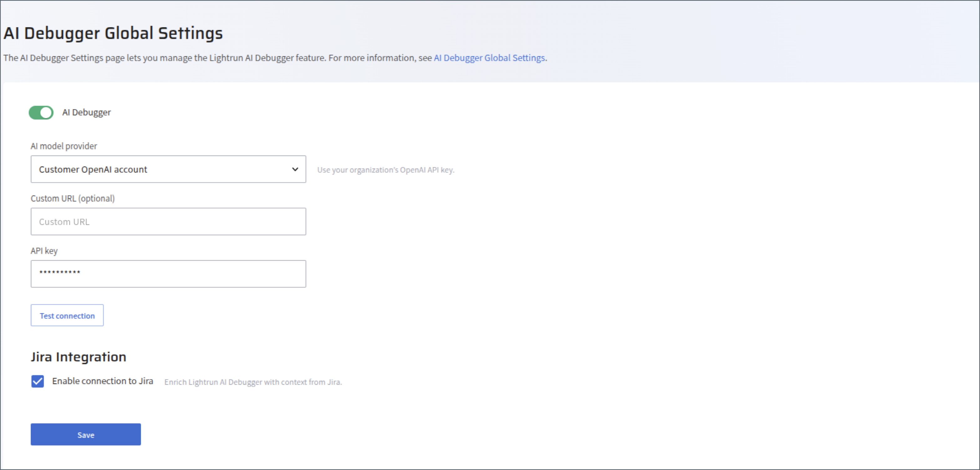
Task: Select the Customer OpenAI account value text
Action: [x=93, y=169]
